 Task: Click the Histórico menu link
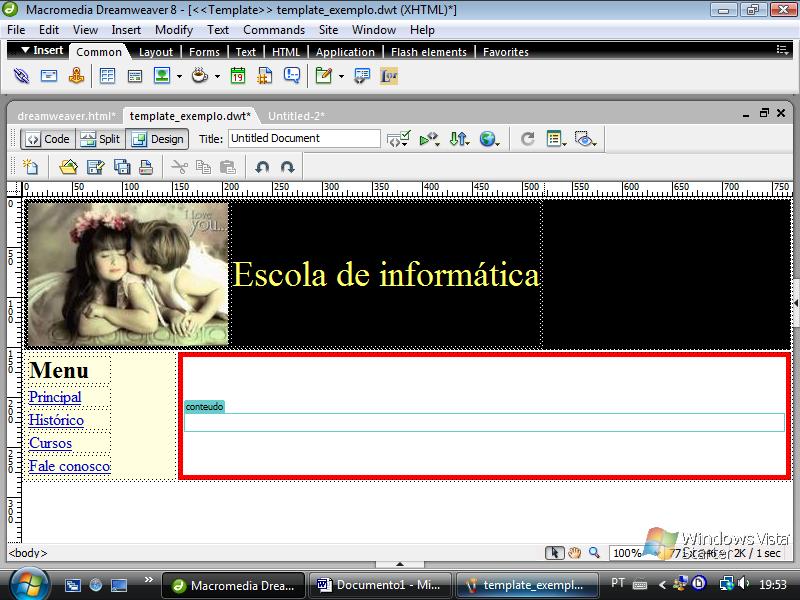click(x=56, y=420)
